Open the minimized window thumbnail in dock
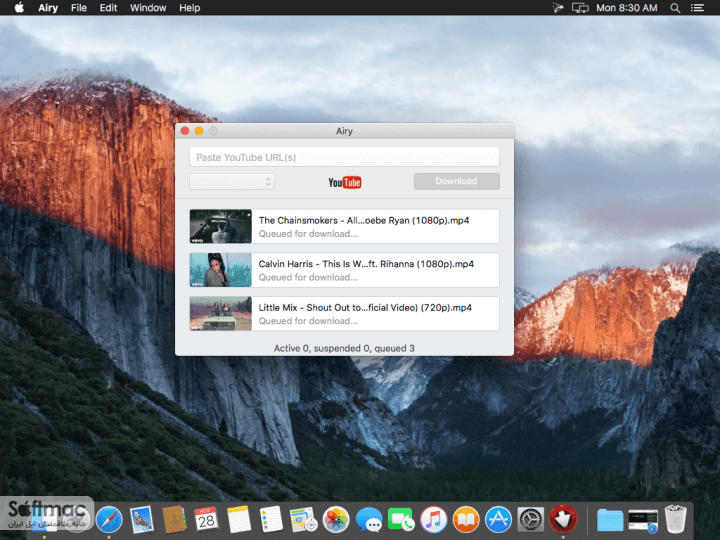The width and height of the screenshot is (720, 540). pos(643,521)
